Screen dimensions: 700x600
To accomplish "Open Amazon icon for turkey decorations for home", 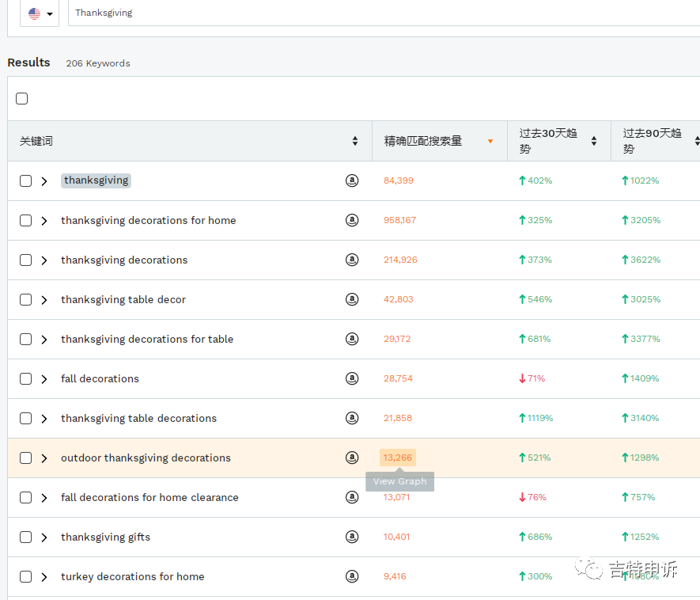I will click(352, 576).
